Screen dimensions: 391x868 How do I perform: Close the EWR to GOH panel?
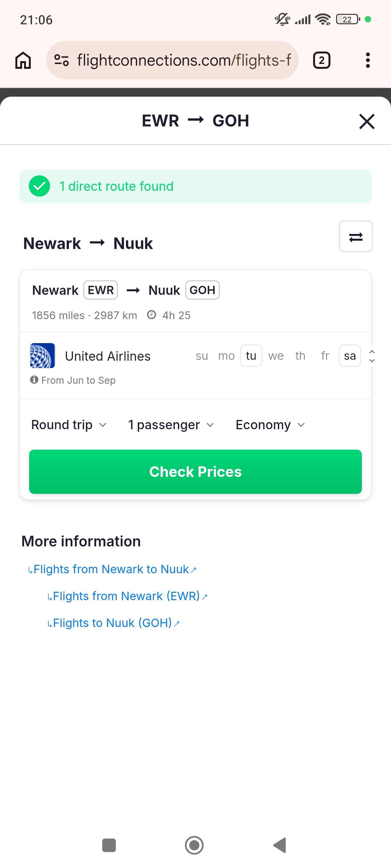coord(367,121)
